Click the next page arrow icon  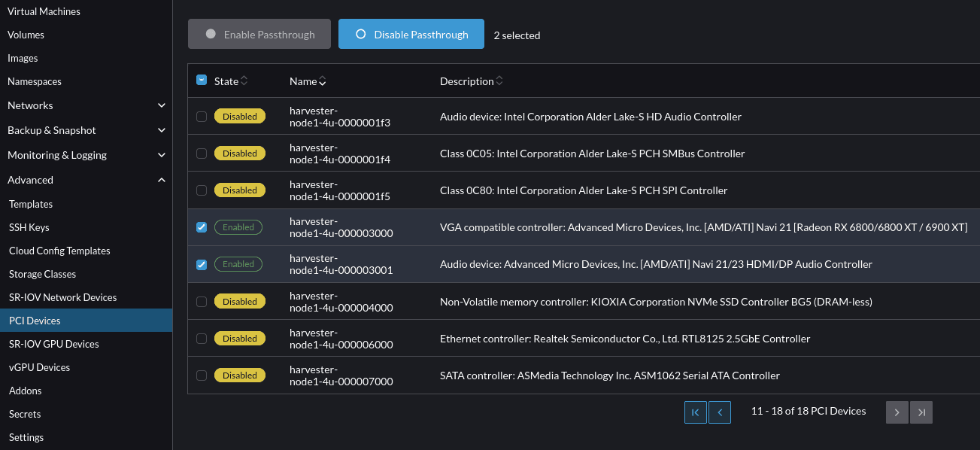[897, 412]
